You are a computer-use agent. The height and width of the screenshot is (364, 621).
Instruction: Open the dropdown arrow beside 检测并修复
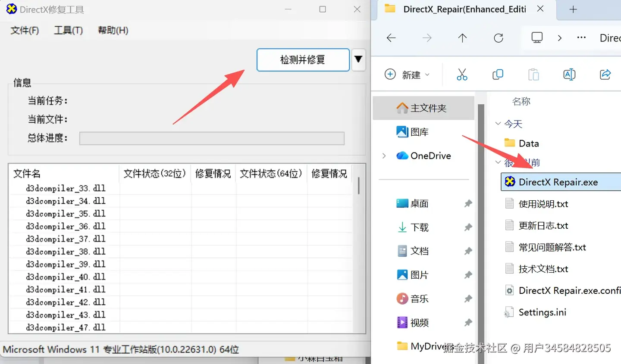point(358,59)
